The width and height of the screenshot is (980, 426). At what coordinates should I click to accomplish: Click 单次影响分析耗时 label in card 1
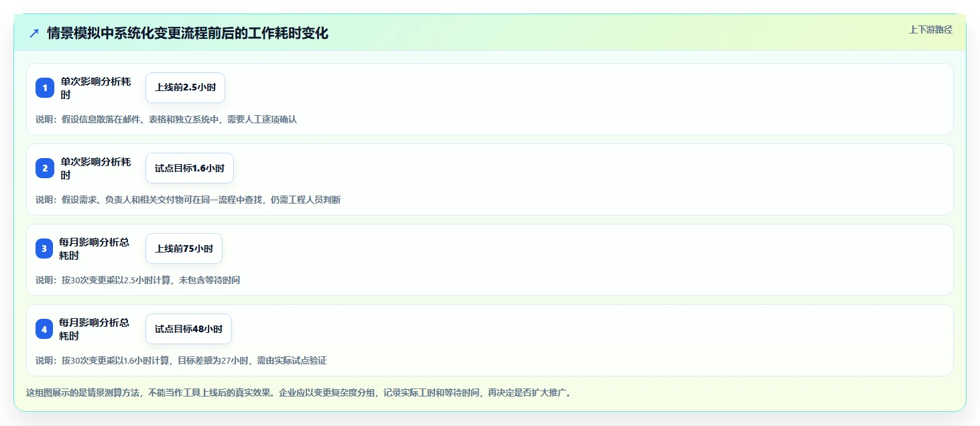point(96,88)
